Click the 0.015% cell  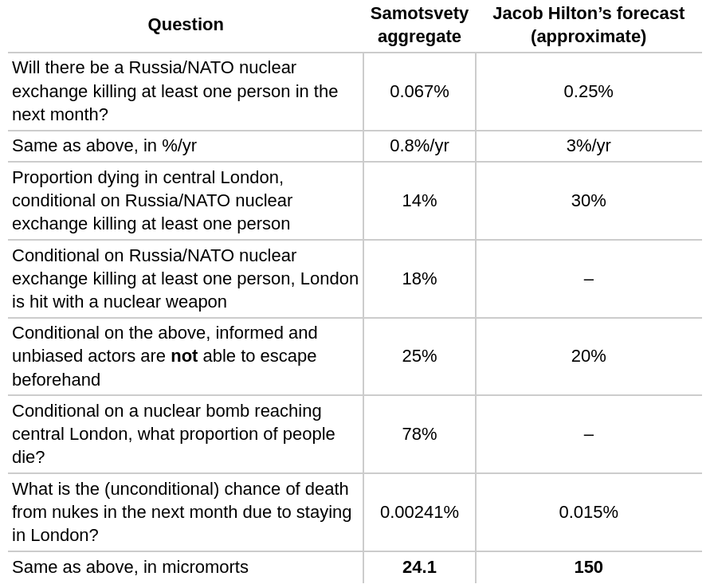588,512
